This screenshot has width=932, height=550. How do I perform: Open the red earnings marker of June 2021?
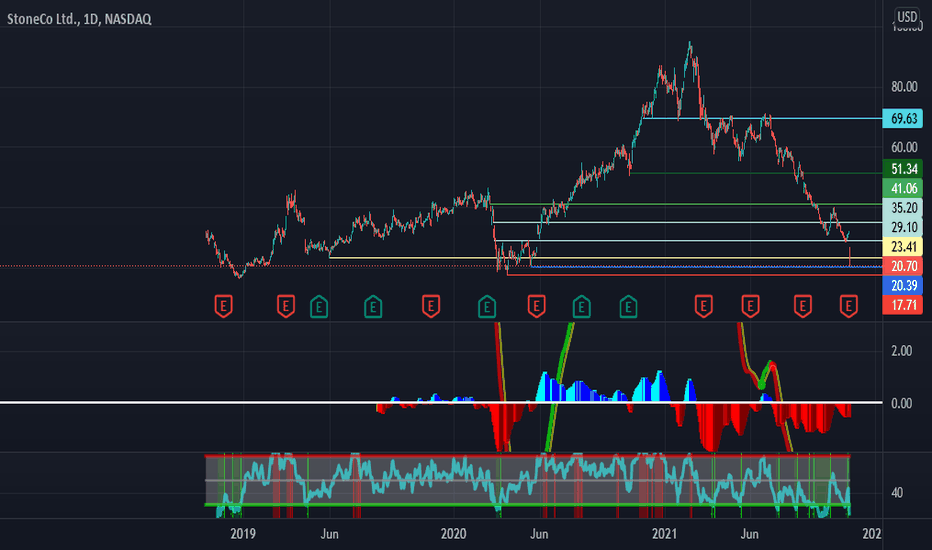tap(751, 306)
